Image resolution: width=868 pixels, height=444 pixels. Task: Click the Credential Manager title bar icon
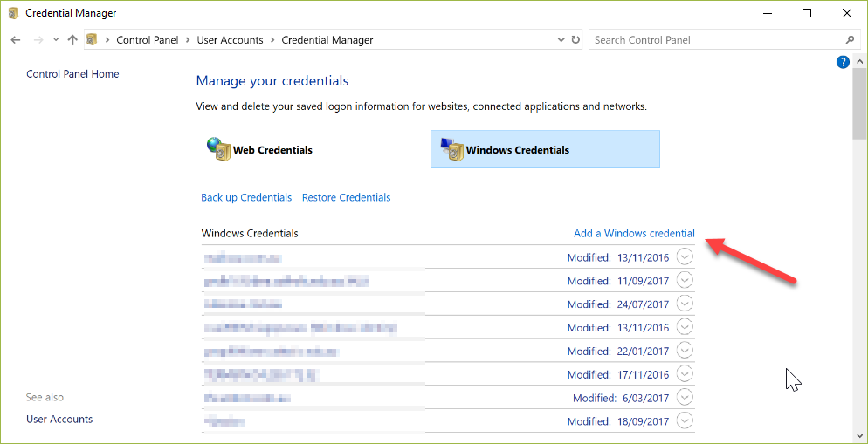[x=13, y=13]
